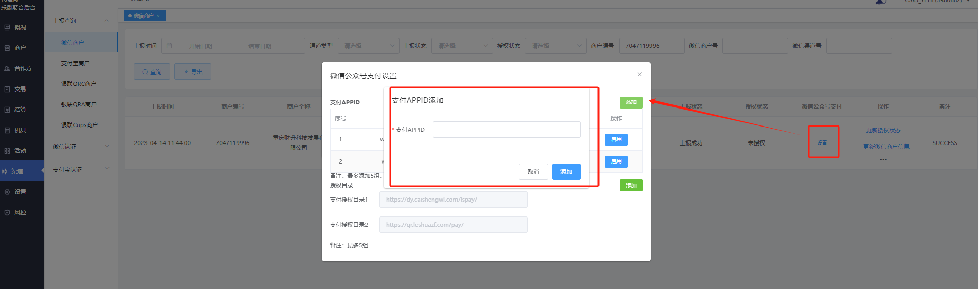Open the 交易 transaction sidebar icon
Image resolution: width=980 pixels, height=289 pixels.
[x=7, y=89]
